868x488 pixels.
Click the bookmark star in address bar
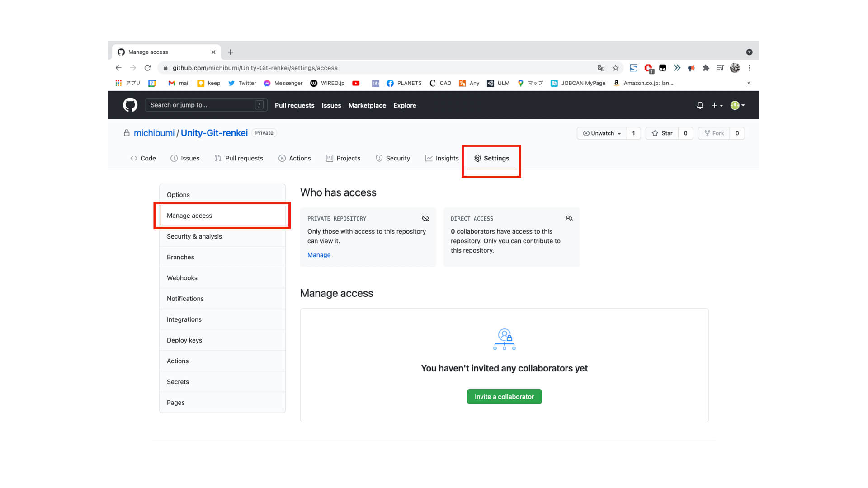tap(615, 68)
